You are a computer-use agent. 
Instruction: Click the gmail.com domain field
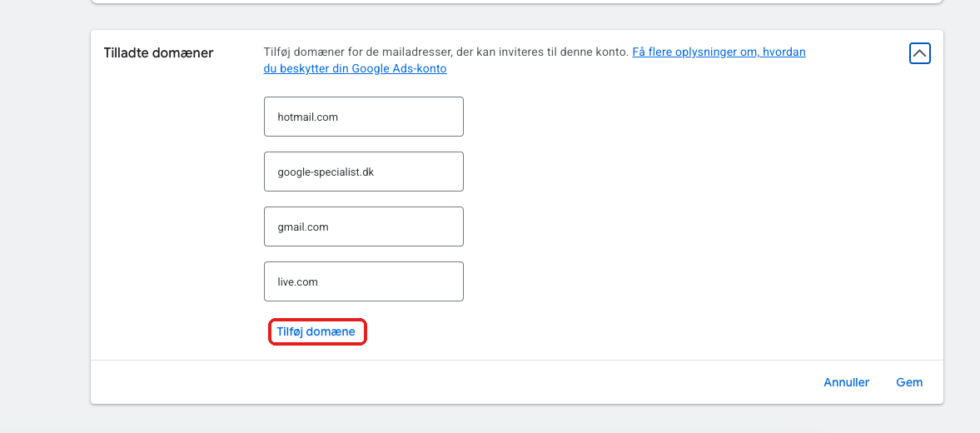364,226
